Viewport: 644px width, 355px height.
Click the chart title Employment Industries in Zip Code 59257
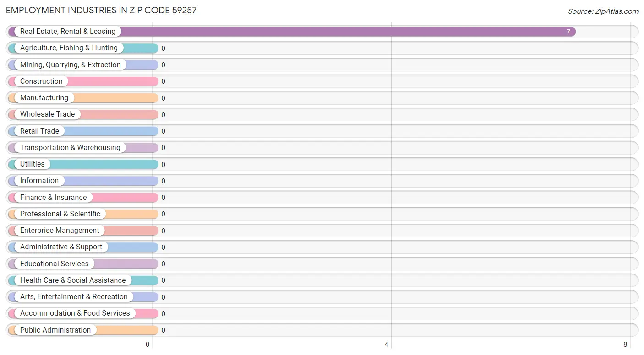[x=101, y=10]
